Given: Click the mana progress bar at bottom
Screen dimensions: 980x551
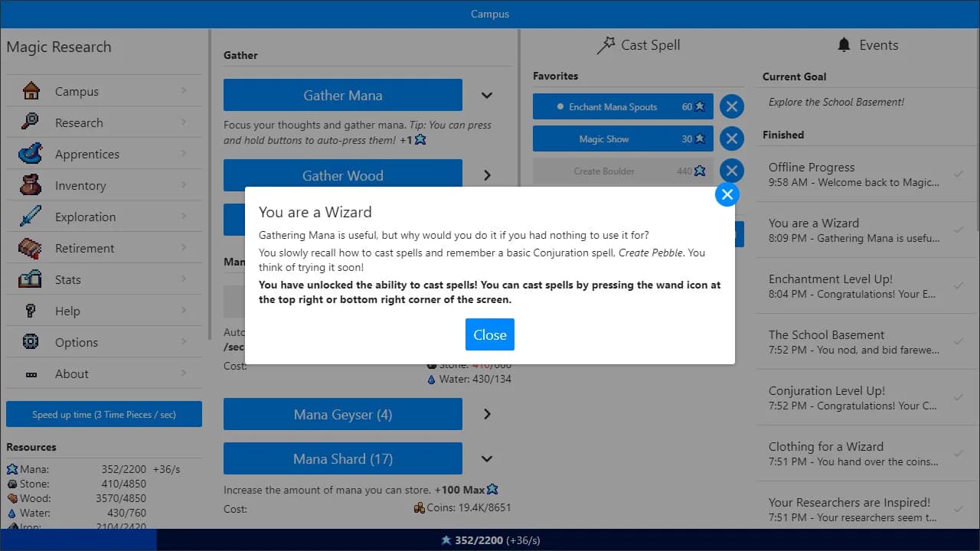Looking at the screenshot, I should tap(490, 540).
